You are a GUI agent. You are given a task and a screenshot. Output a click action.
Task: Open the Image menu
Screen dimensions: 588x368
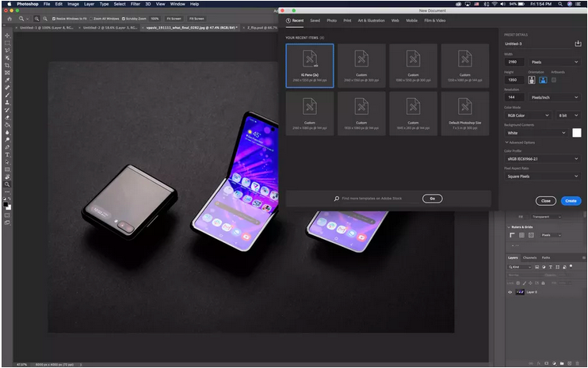click(73, 4)
